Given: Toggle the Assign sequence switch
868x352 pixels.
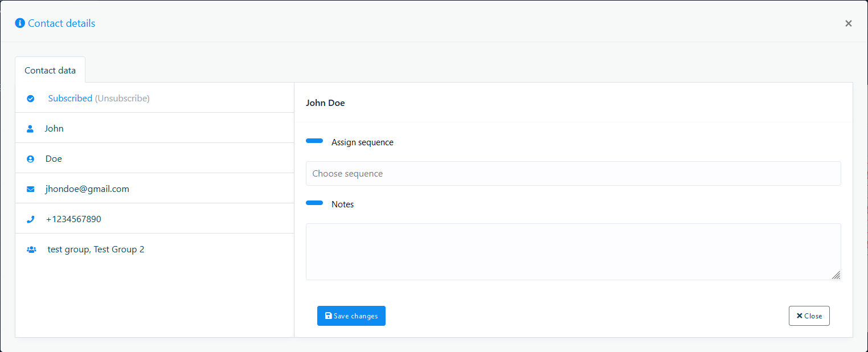Looking at the screenshot, I should [x=314, y=141].
